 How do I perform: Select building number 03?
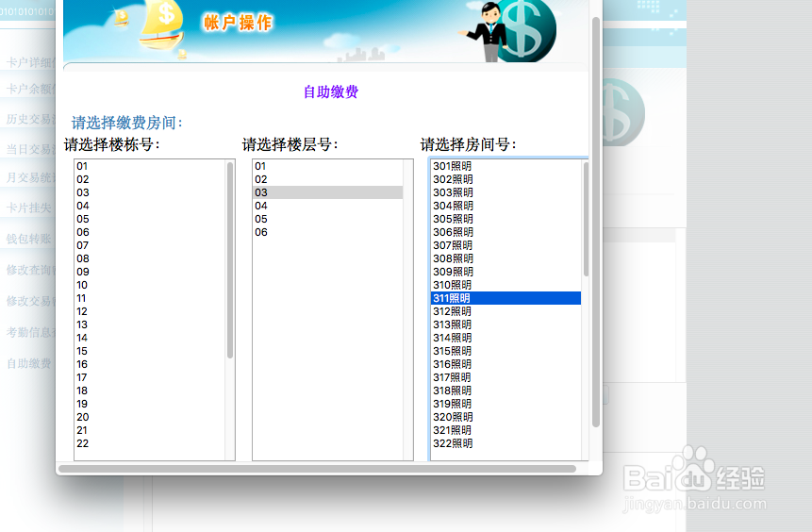pyautogui.click(x=150, y=192)
